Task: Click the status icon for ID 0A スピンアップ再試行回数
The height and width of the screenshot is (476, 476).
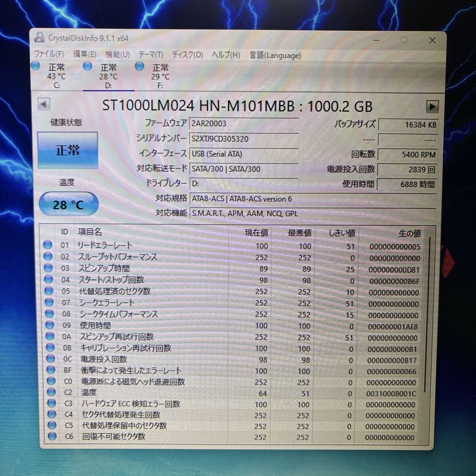Action: 50,336
